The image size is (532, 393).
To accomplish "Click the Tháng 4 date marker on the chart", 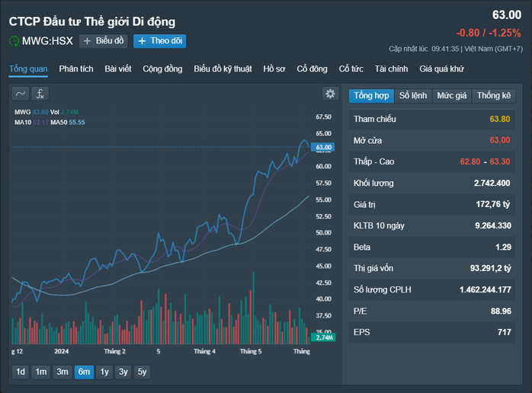I will (204, 351).
